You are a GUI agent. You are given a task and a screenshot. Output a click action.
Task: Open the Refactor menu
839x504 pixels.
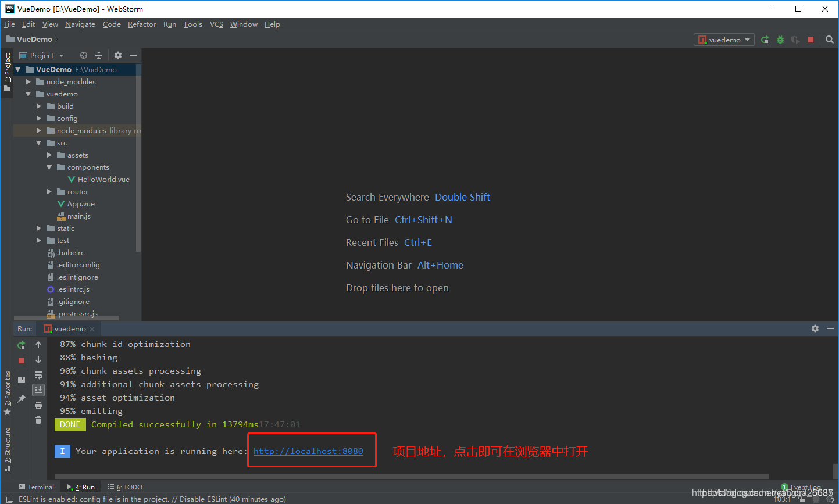142,24
